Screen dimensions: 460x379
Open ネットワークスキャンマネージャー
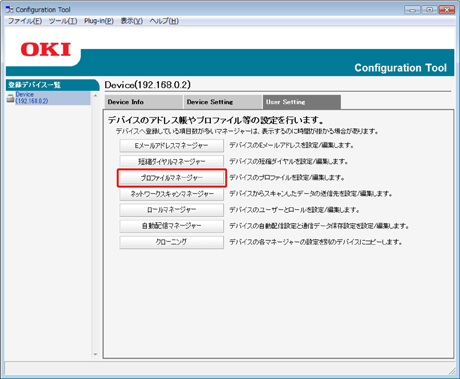[171, 194]
